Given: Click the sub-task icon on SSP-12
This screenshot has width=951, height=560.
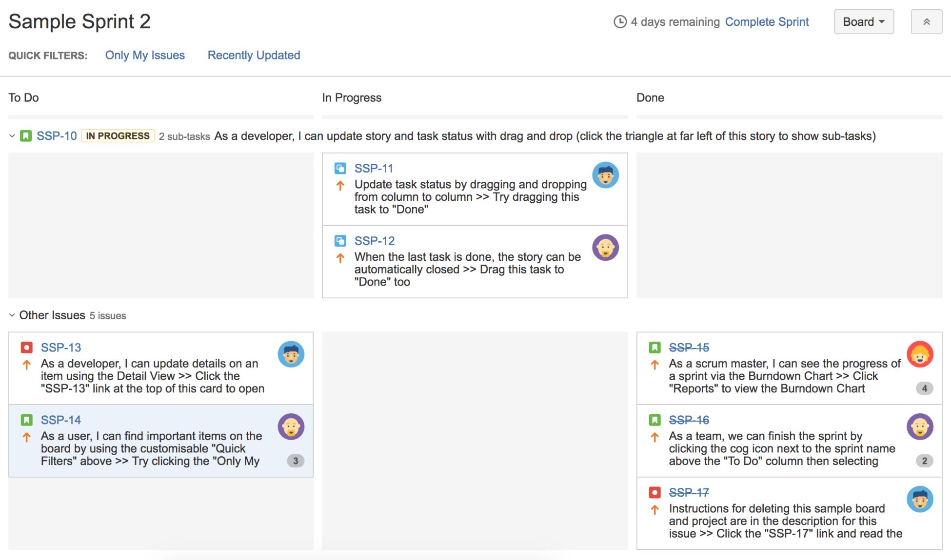Looking at the screenshot, I should click(340, 241).
